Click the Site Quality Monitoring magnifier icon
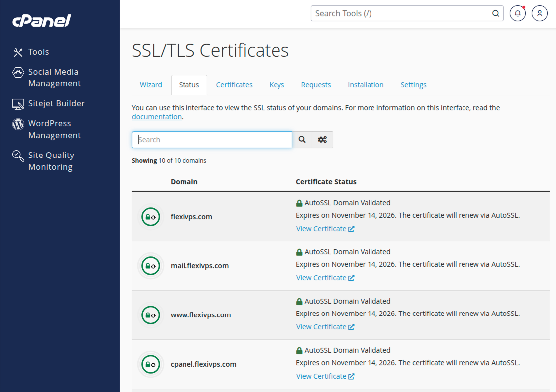The width and height of the screenshot is (556, 392). 18,156
